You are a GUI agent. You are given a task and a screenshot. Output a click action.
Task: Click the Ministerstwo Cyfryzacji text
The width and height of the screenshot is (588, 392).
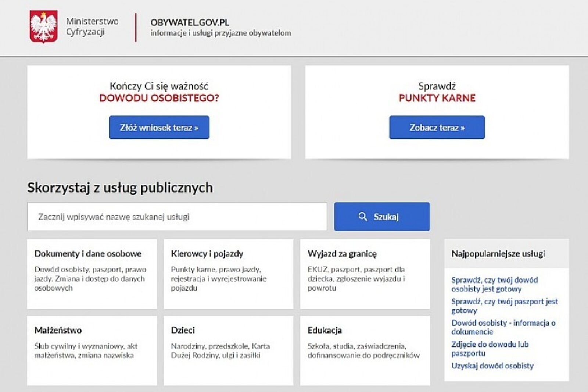92,26
